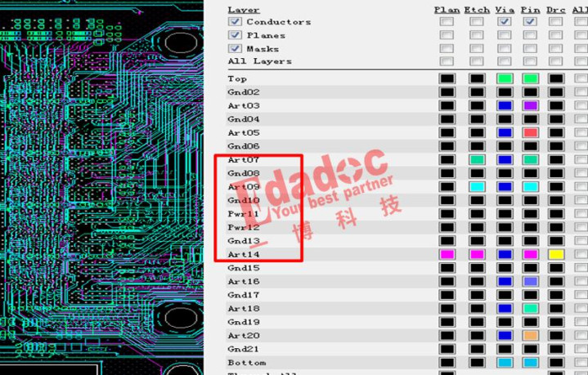
Task: Click the Drc column header
Action: 556,10
